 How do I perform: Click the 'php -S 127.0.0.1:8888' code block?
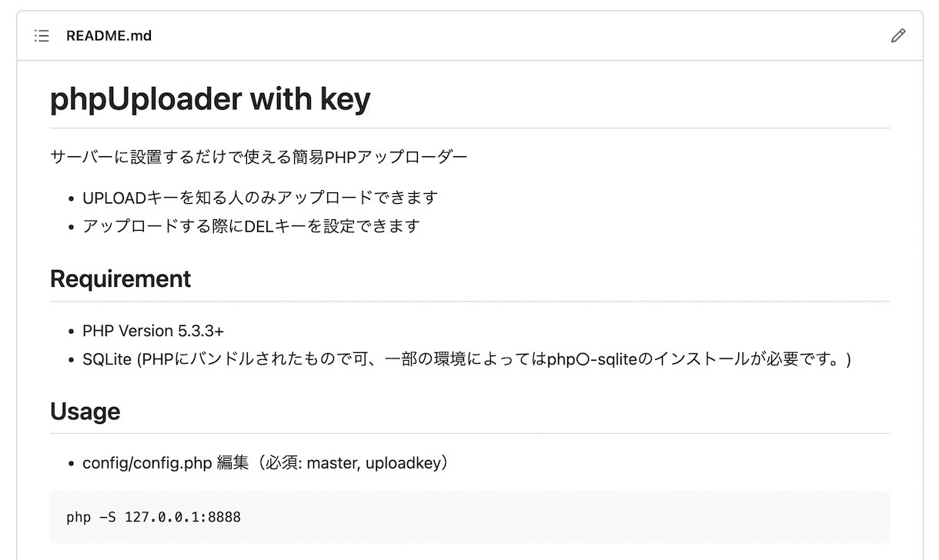click(469, 517)
